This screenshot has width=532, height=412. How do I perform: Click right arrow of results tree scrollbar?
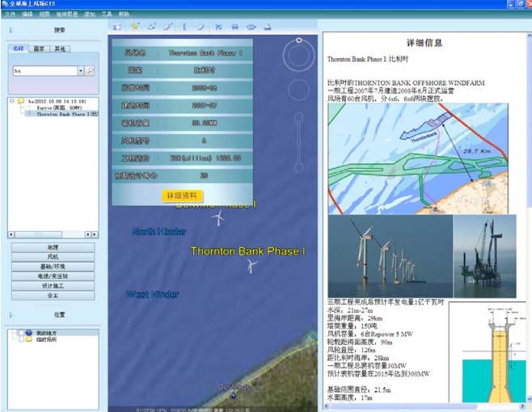(x=95, y=234)
